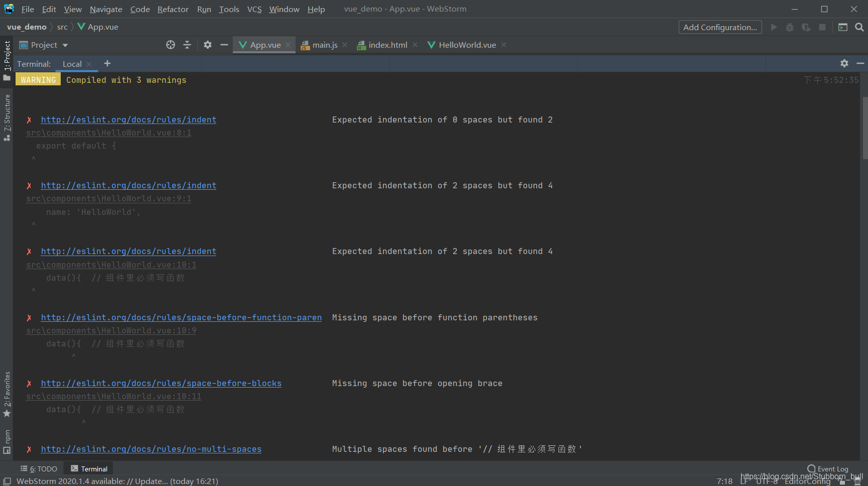The image size is (868, 486).
Task: Open the Project panel settings gear
Action: pos(208,45)
